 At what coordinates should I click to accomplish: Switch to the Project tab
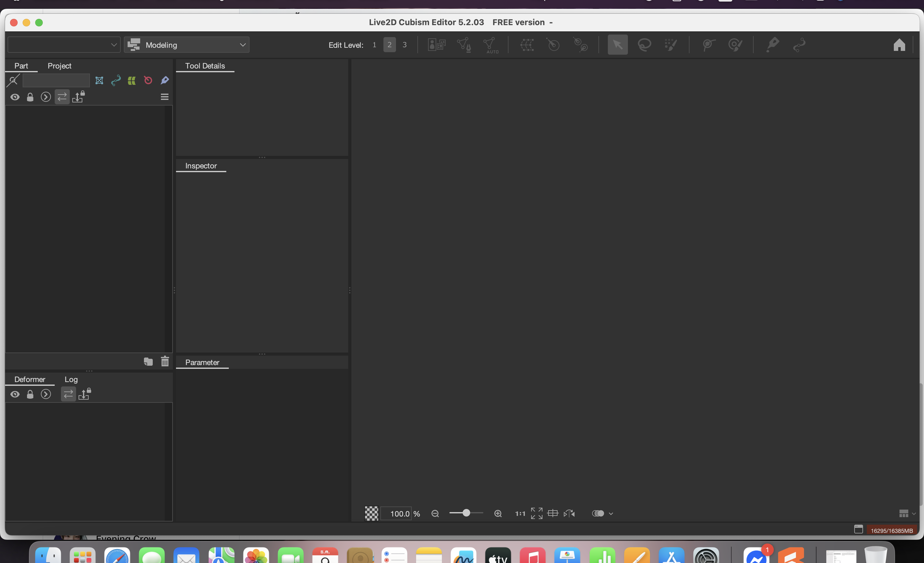point(59,66)
